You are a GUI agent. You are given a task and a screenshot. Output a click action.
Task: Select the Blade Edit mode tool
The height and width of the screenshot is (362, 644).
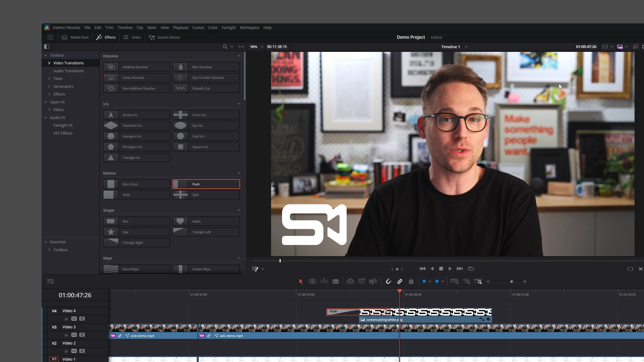(336, 281)
